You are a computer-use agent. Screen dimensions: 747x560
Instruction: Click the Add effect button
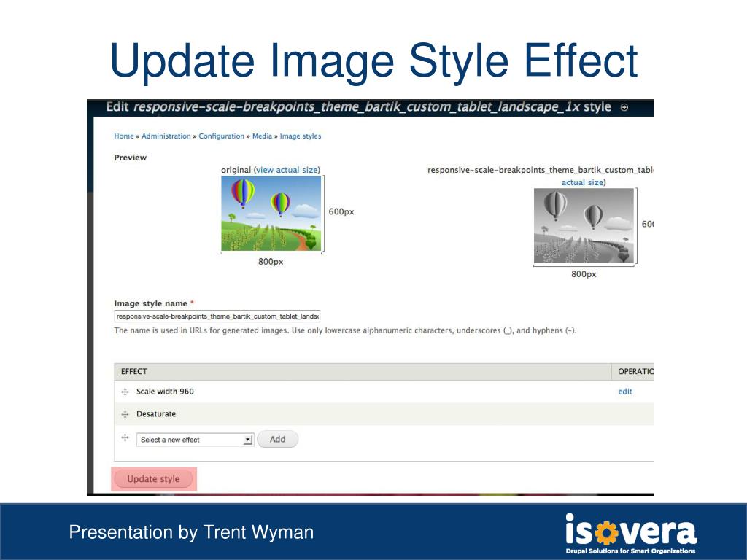[x=277, y=439]
